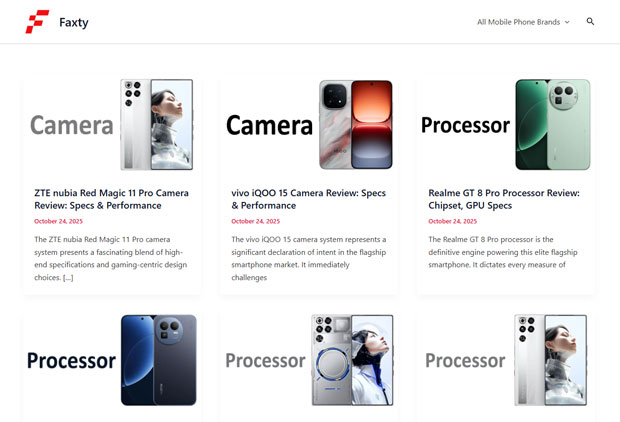This screenshot has width=620, height=422.
Task: Click ZTE nubia article date October 24, 2025
Action: click(59, 221)
